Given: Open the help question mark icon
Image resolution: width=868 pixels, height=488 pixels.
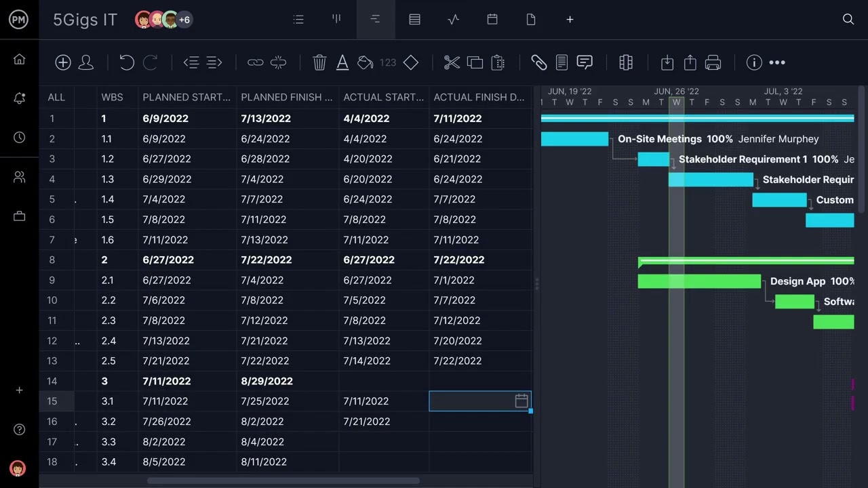Looking at the screenshot, I should pos(19,430).
